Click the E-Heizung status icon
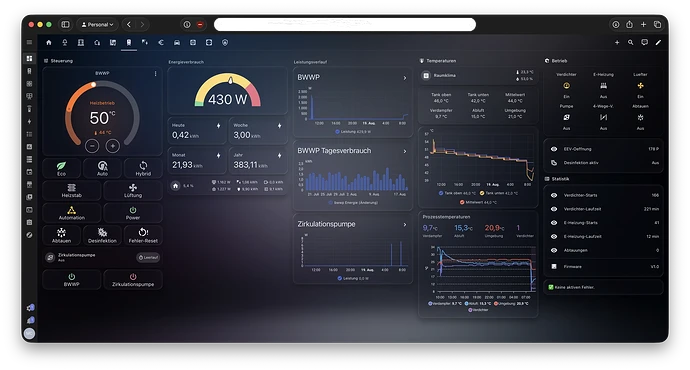The width and height of the screenshot is (690, 370). pyautogui.click(x=603, y=86)
